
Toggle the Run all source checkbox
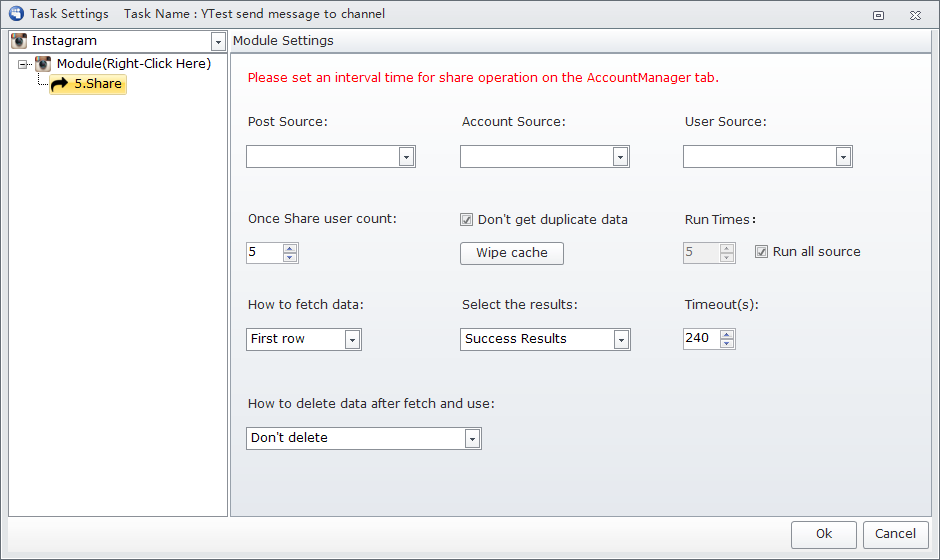pos(761,252)
